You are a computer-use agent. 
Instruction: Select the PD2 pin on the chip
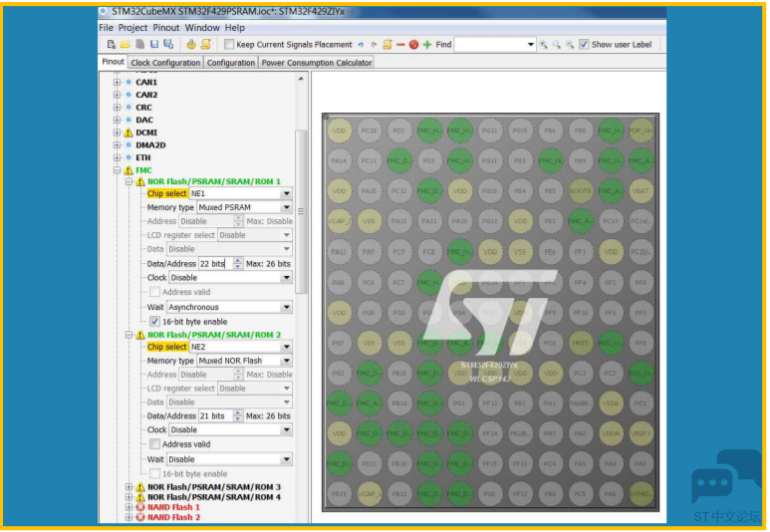[x=398, y=131]
